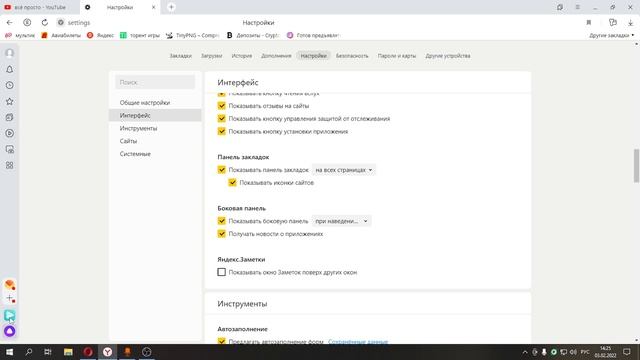Open the Авиабилеты bookmark
The image size is (640, 360).
click(61, 36)
